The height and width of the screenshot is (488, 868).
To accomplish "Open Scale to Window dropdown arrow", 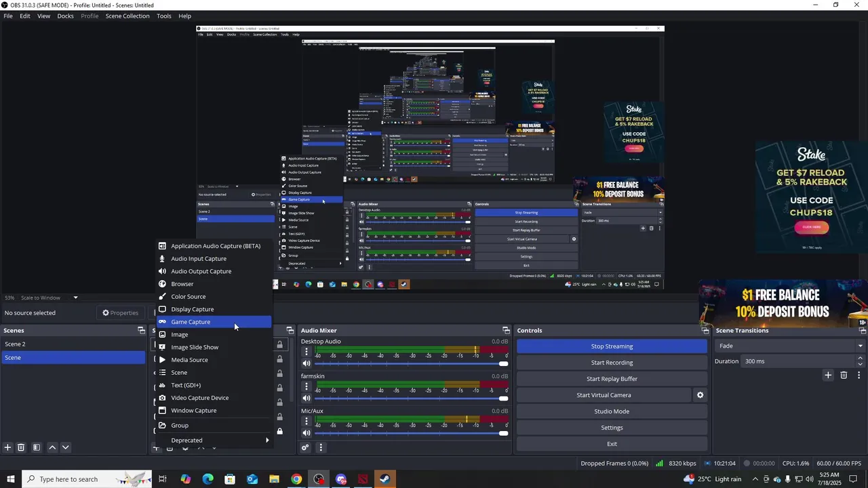I will [75, 298].
